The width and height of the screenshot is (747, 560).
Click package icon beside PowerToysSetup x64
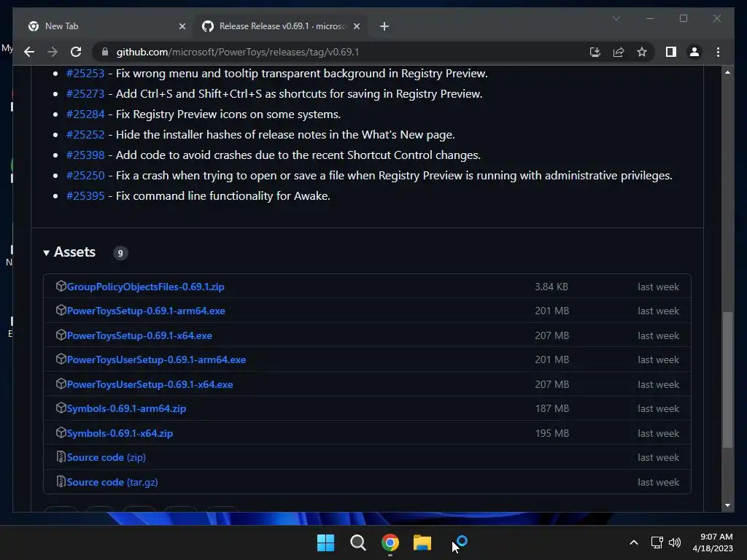(61, 335)
